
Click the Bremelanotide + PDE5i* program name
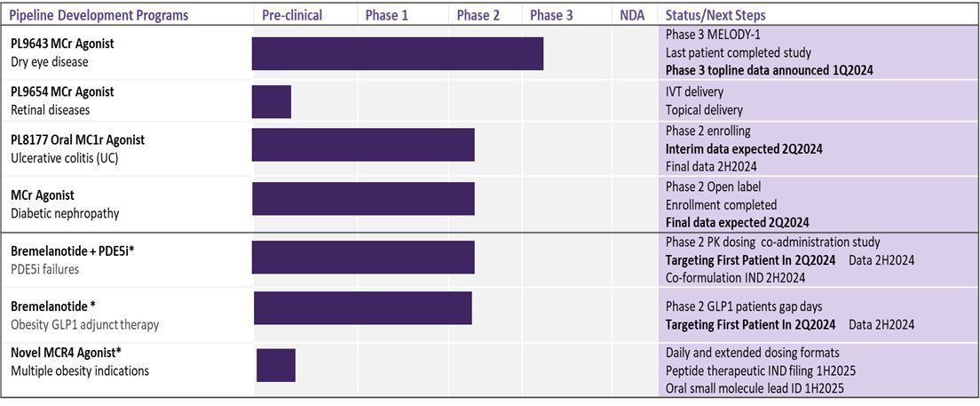pyautogui.click(x=73, y=251)
